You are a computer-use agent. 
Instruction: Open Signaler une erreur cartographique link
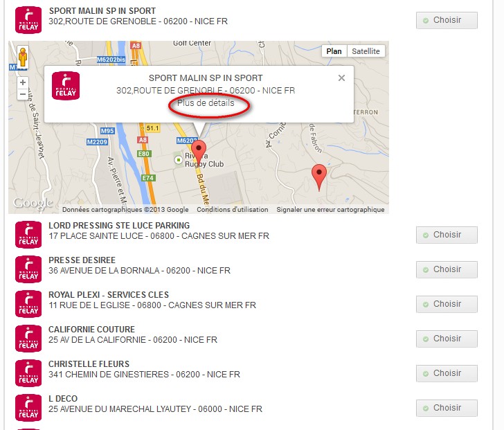330,210
